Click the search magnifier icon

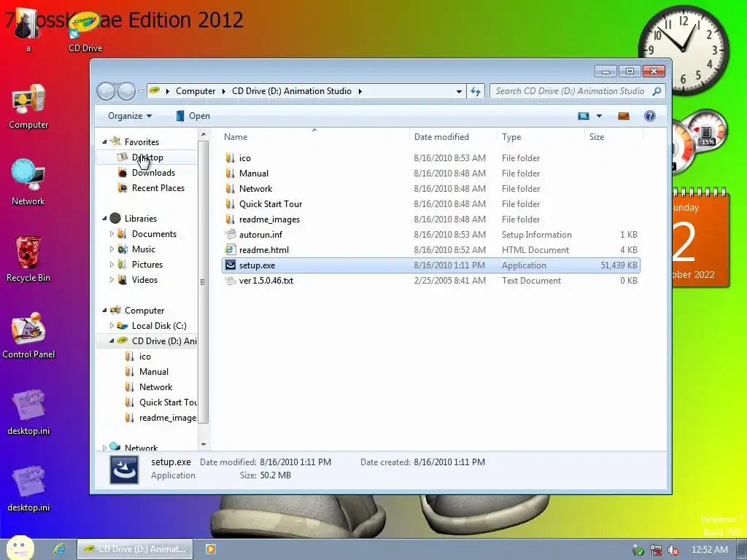pyautogui.click(x=657, y=91)
